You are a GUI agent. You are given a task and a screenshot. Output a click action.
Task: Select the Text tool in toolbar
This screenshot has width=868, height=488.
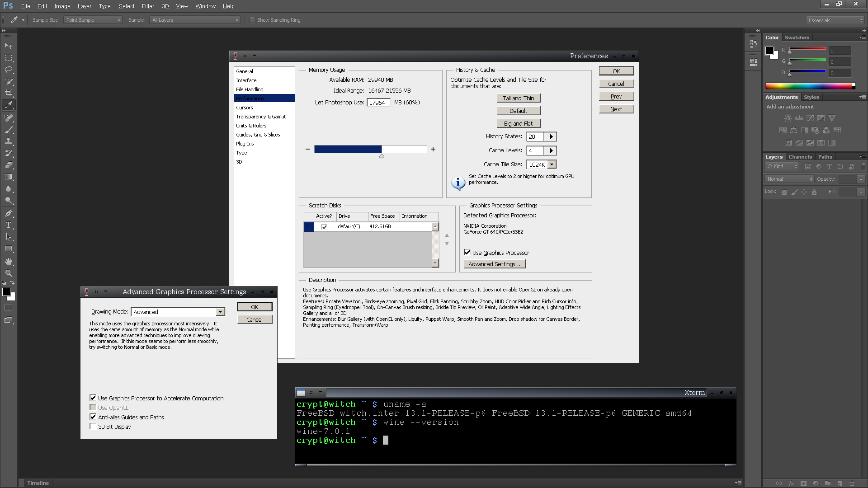[8, 225]
